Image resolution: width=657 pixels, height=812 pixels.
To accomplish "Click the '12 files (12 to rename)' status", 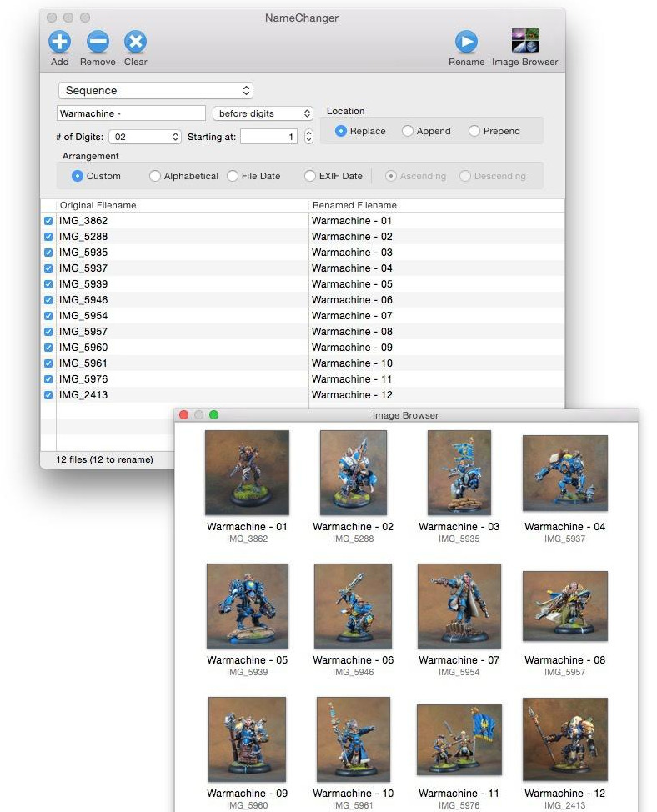I will (x=104, y=459).
